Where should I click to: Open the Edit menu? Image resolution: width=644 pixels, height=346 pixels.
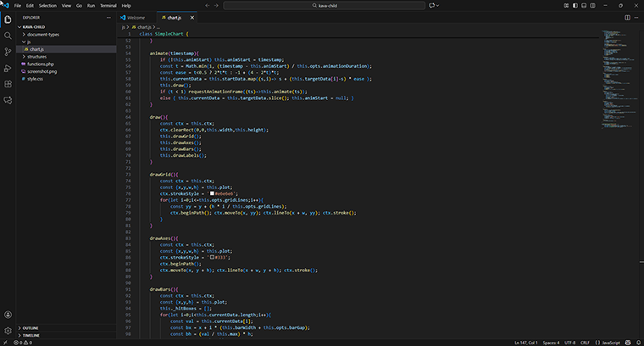pos(30,6)
